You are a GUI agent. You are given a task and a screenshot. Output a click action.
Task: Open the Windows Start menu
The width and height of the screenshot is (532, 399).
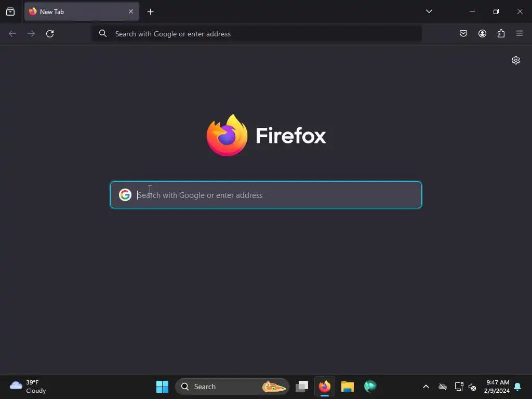pyautogui.click(x=162, y=387)
